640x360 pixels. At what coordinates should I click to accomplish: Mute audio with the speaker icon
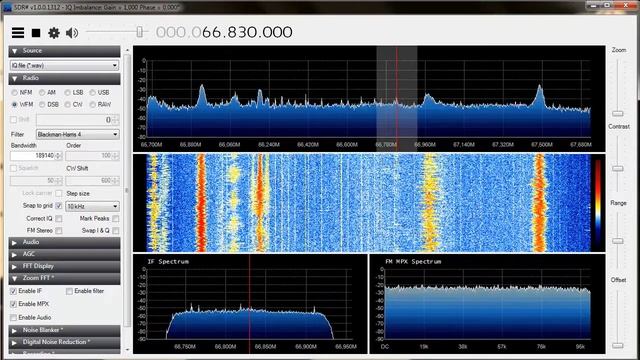[72, 33]
